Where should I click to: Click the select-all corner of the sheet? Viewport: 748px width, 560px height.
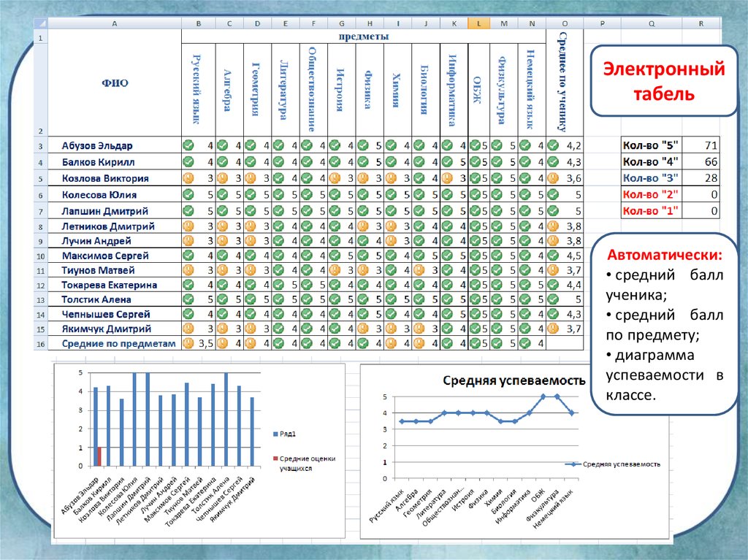[41, 23]
